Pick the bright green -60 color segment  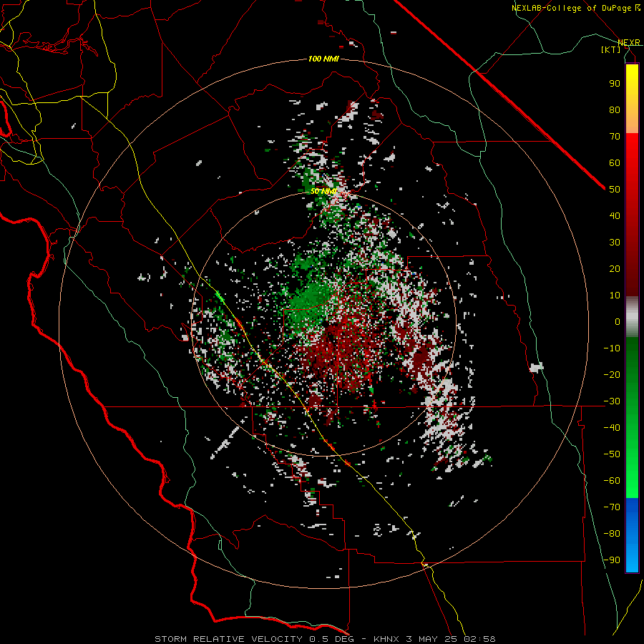coord(632,487)
